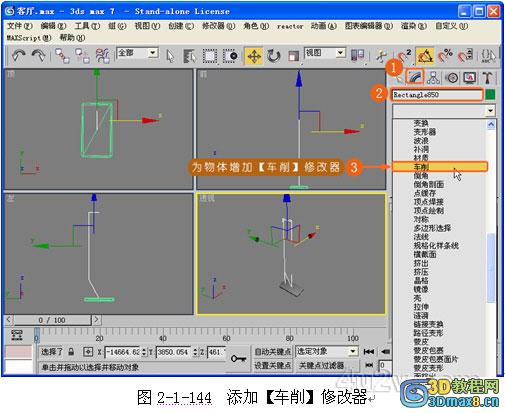Toggle absolute/offset transform type-in icon
Image resolution: width=505 pixels, height=413 pixels.
88,352
